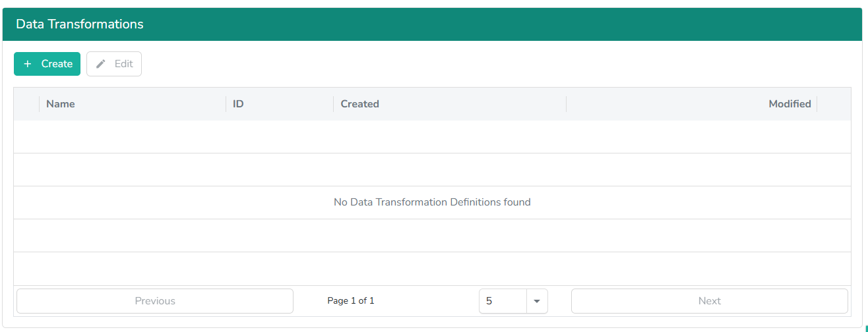Sort the table by the Name column
This screenshot has width=868, height=332.
(61, 104)
